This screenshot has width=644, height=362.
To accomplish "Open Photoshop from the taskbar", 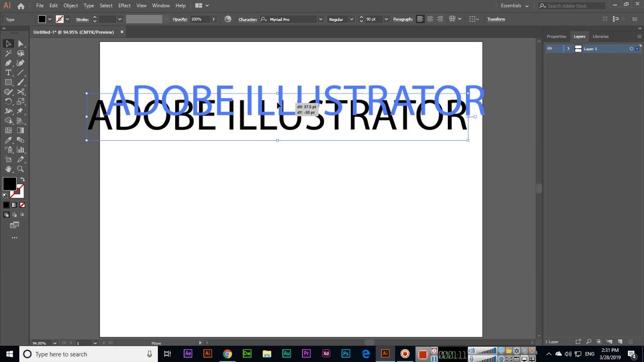I will point(346,353).
